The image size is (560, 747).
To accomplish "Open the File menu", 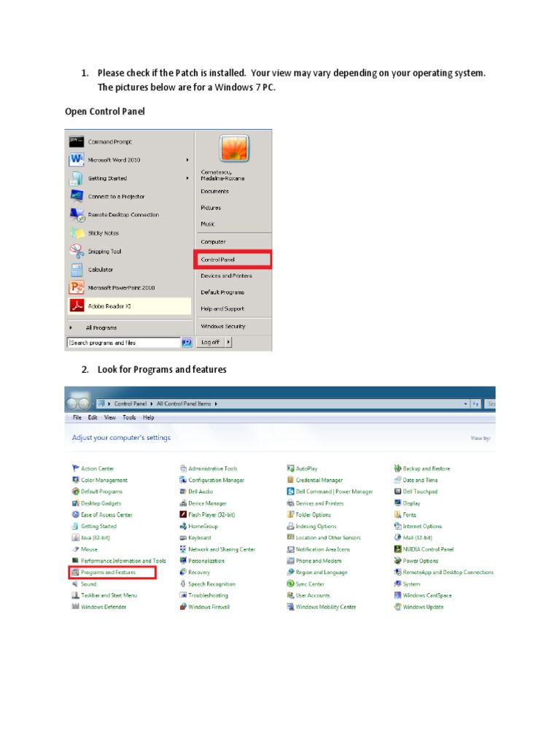I will tap(77, 417).
